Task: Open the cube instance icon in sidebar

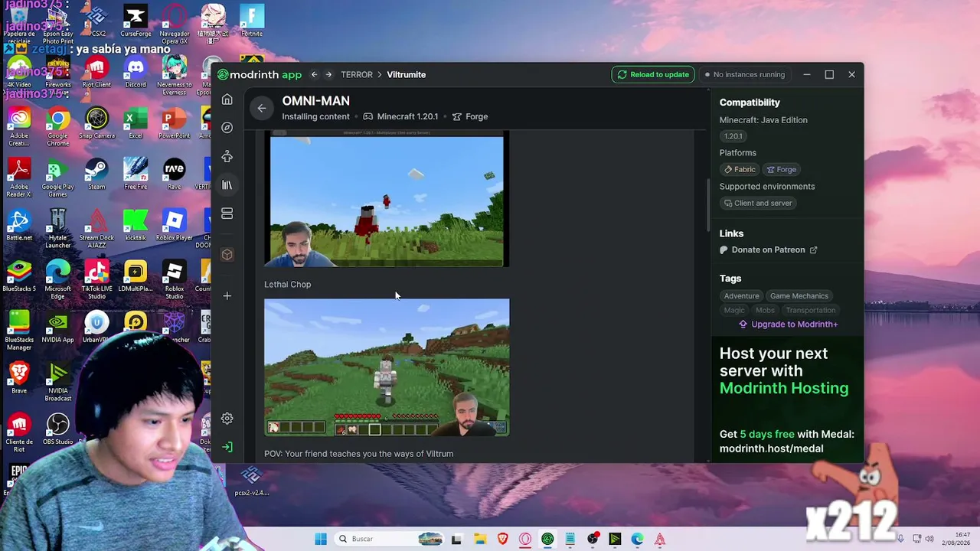Action: coord(227,255)
